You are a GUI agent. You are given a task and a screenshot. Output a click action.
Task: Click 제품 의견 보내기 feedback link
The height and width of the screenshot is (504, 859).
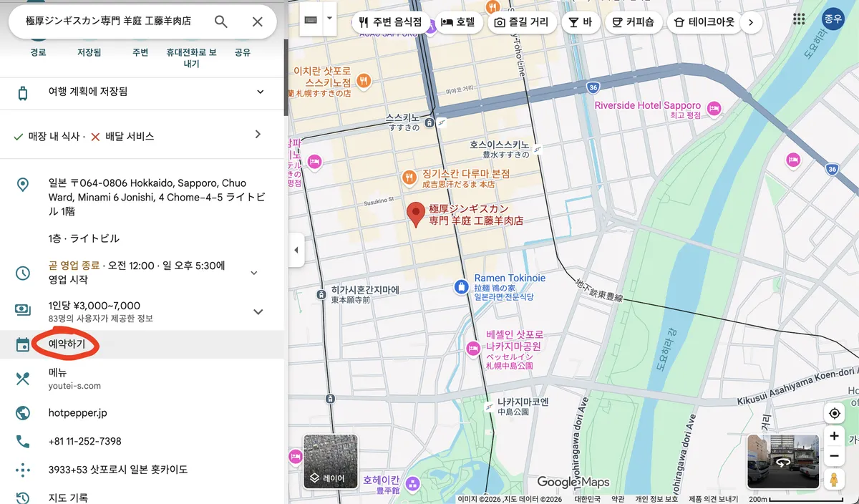coord(713,499)
